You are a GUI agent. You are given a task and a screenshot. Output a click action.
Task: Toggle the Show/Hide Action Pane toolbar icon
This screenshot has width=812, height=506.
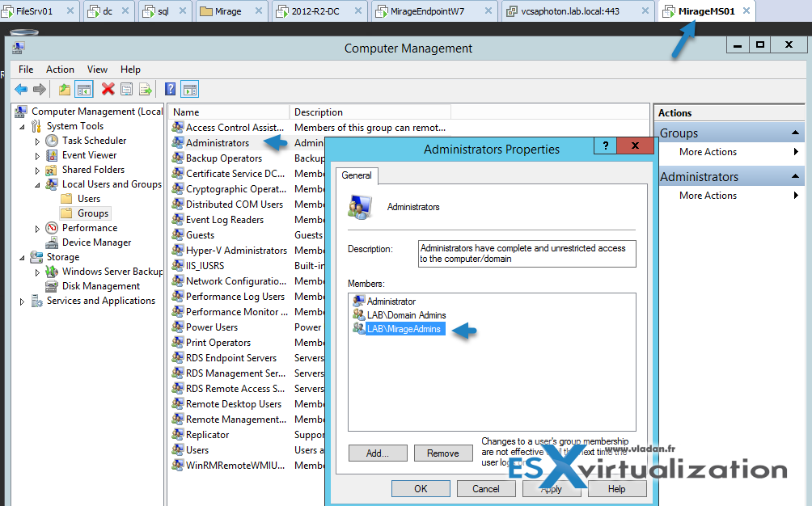[190, 90]
